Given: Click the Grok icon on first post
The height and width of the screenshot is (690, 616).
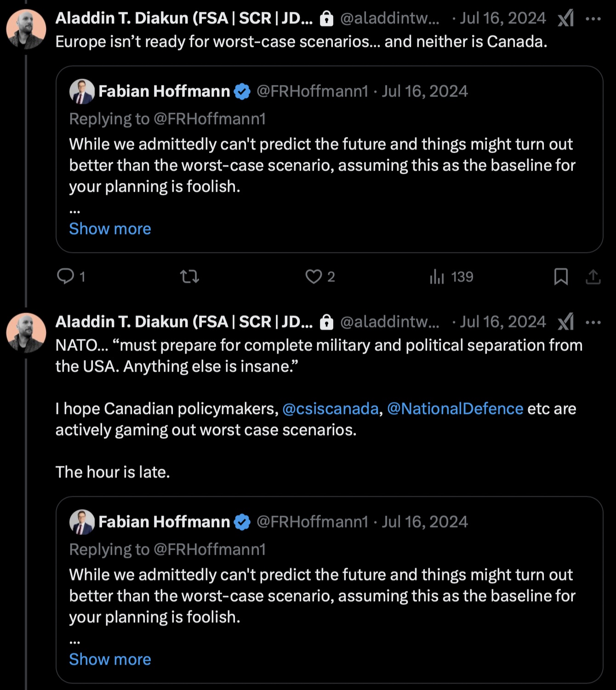Looking at the screenshot, I should pos(566,18).
